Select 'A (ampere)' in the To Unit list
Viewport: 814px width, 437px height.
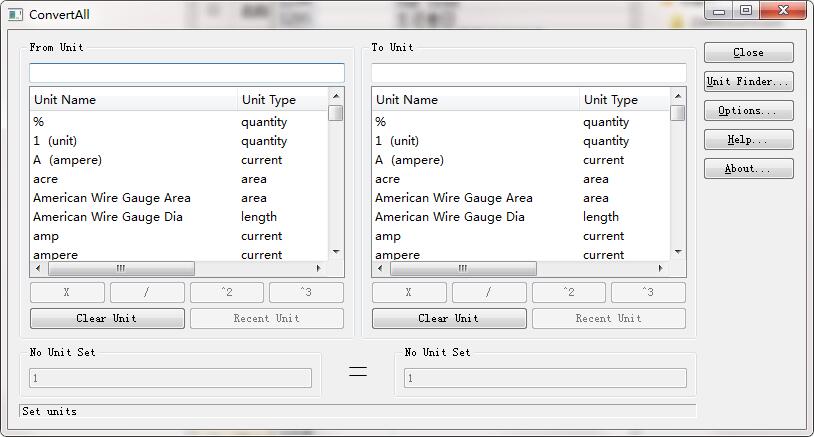coord(410,160)
